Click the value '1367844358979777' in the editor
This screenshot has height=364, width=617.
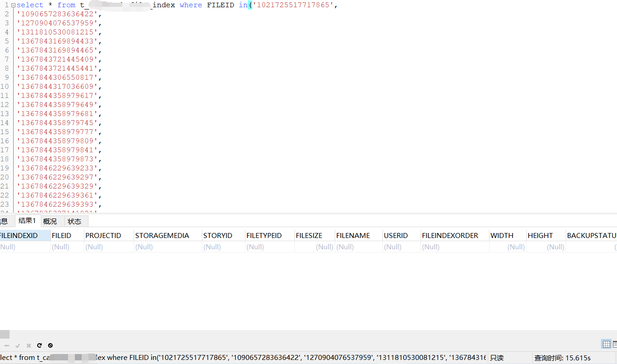pos(57,132)
